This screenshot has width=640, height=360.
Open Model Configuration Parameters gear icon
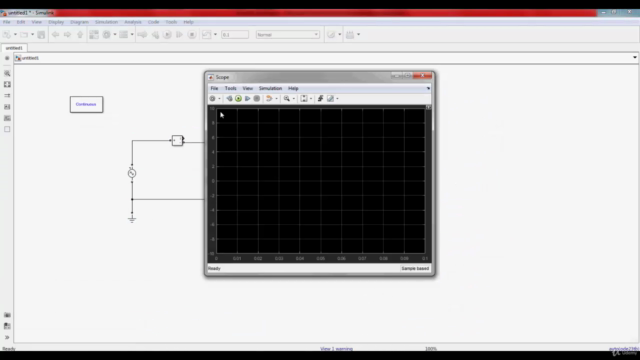click(x=107, y=35)
